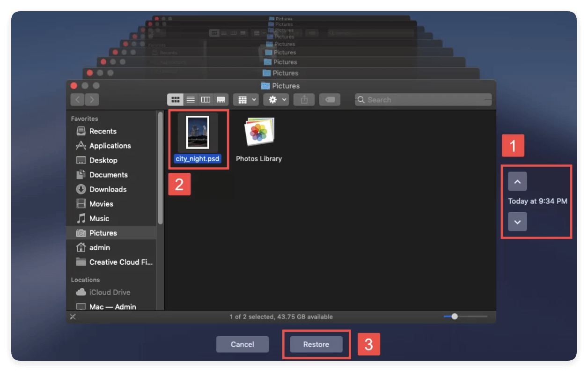Adjust the icon size slider
Image resolution: width=588 pixels, height=372 pixels.
click(454, 316)
